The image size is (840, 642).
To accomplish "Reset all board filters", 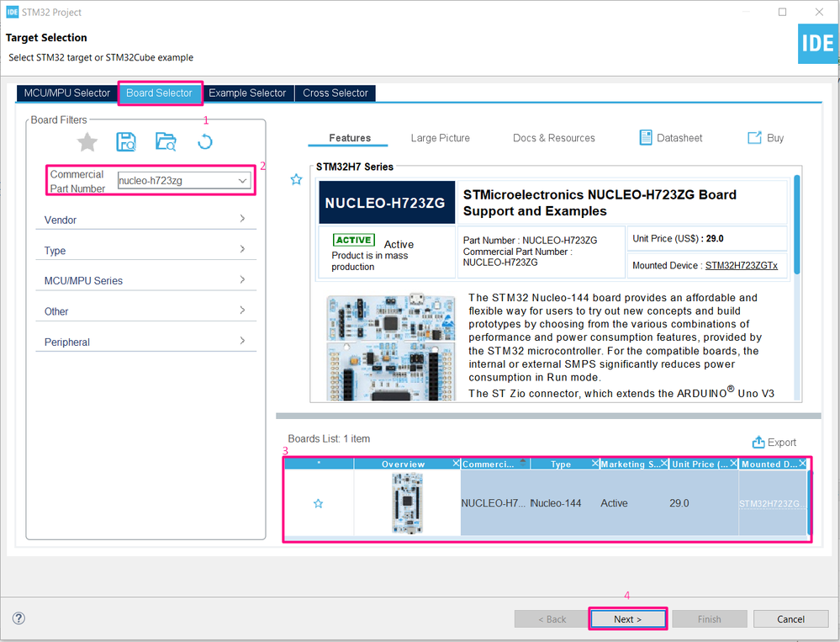I will 204,142.
